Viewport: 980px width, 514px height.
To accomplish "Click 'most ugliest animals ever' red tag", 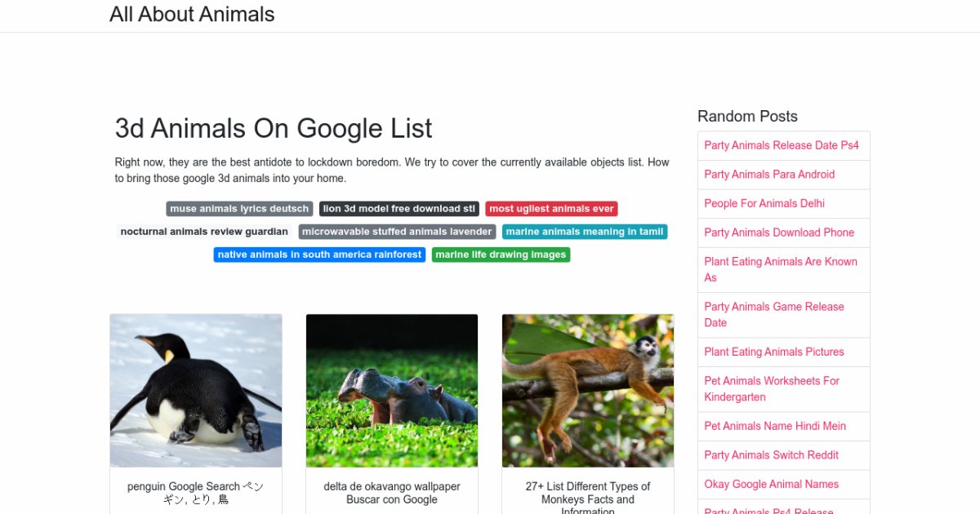I will pos(551,209).
